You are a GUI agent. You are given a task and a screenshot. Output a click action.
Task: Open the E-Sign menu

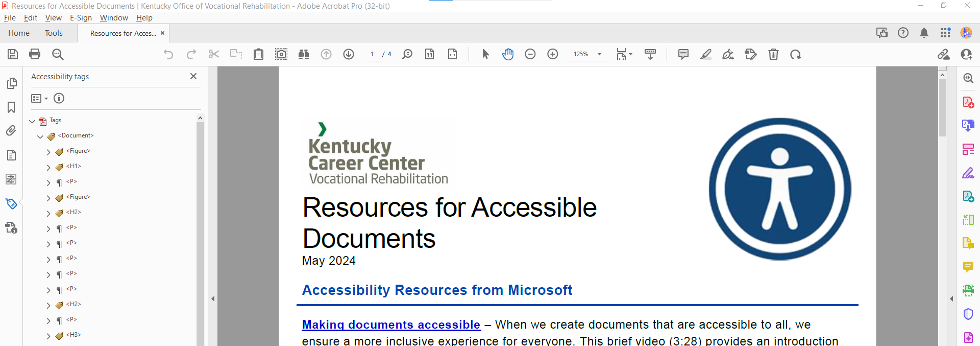pos(81,18)
